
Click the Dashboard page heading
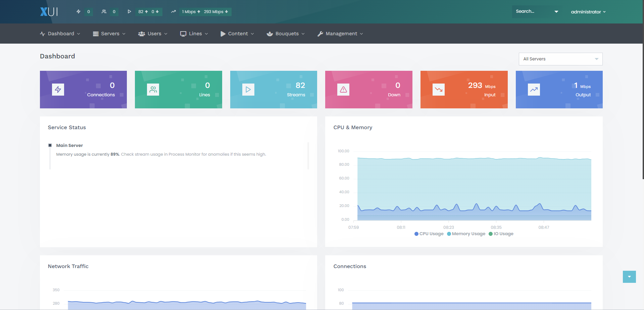pyautogui.click(x=57, y=56)
